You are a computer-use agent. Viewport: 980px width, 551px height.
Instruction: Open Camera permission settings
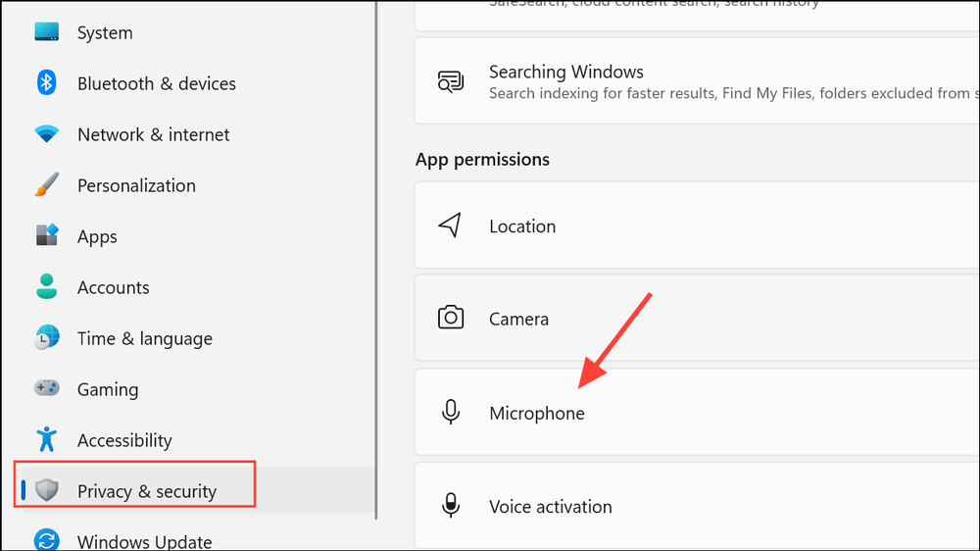[x=697, y=318]
